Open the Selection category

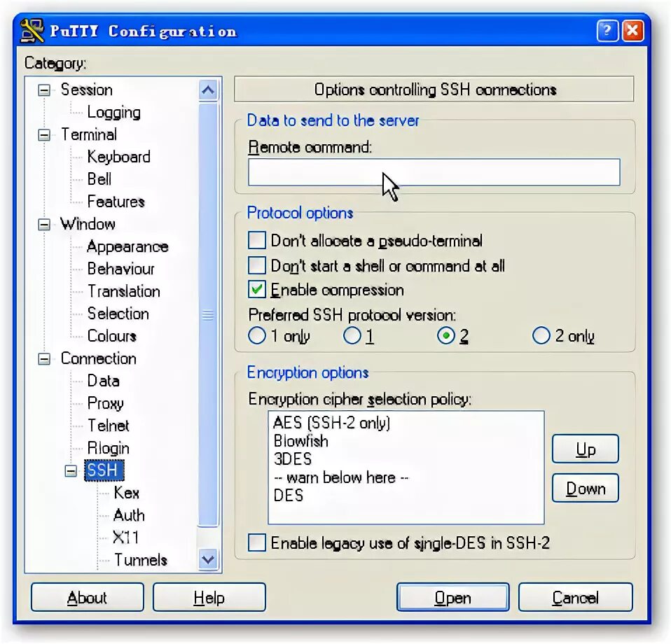click(118, 314)
